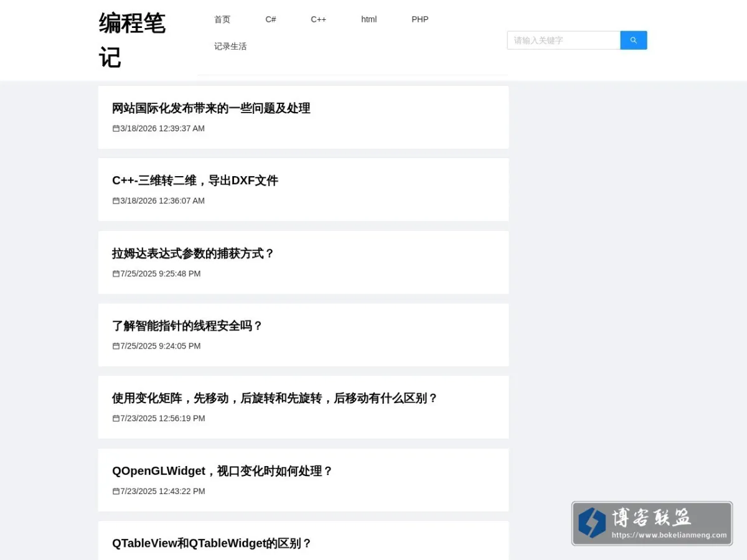Go to the 编程笔记 site title
747x560 pixels.
click(132, 40)
